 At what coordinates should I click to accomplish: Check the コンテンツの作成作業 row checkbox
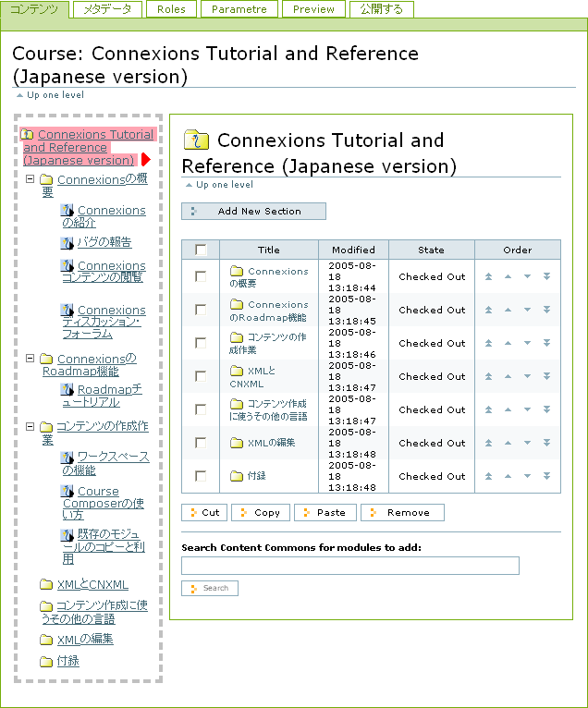(201, 343)
